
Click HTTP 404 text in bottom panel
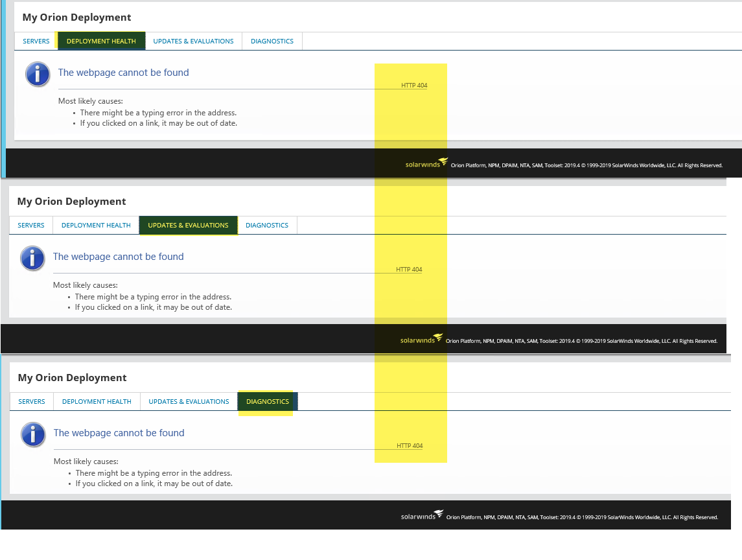[x=410, y=445]
